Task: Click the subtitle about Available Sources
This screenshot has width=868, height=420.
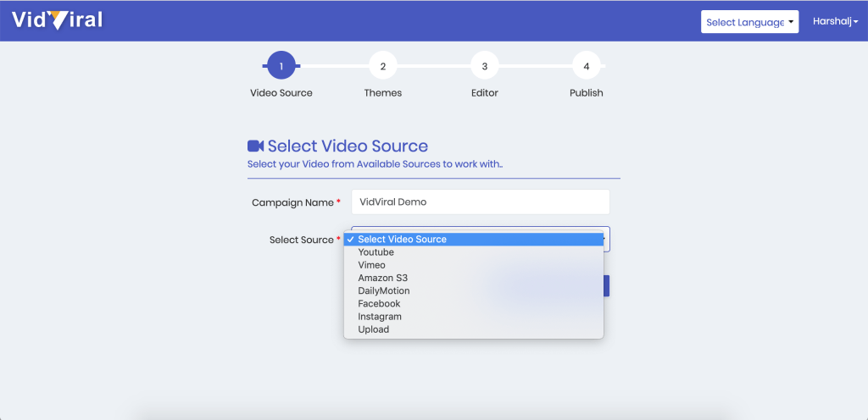Action: (x=375, y=164)
